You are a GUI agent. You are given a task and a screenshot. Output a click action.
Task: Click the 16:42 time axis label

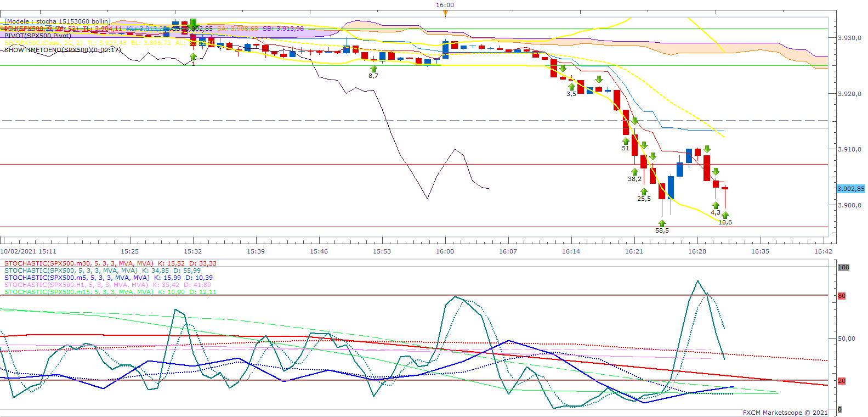(x=824, y=251)
